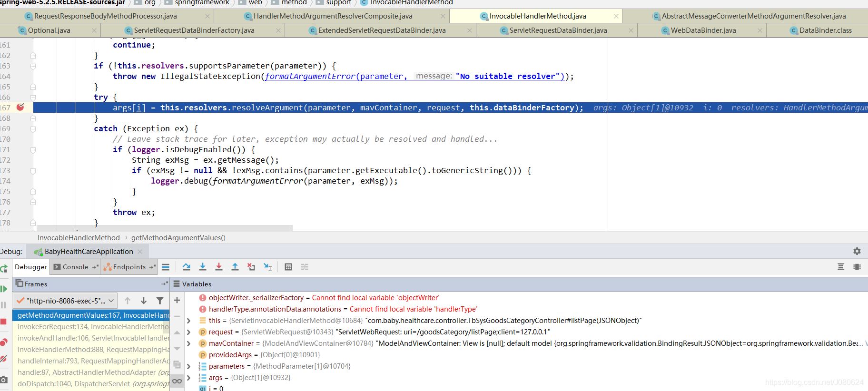Open debug panel settings gear
The width and height of the screenshot is (868, 391).
pyautogui.click(x=857, y=251)
